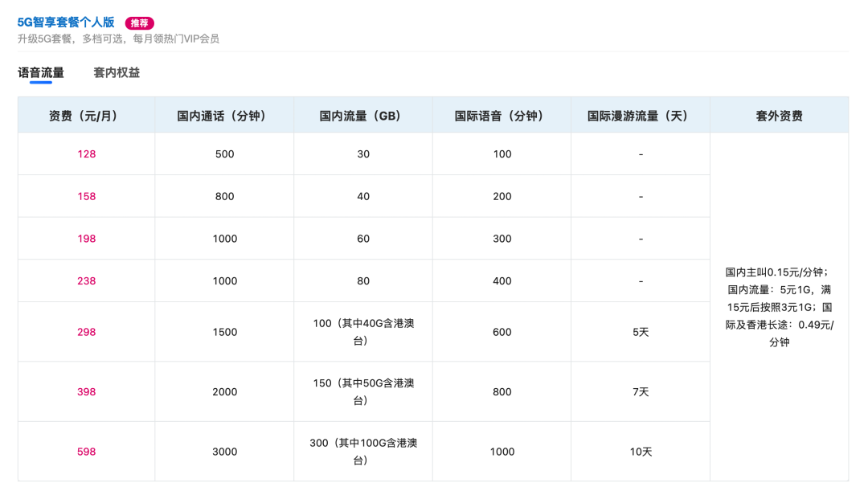Click the 10天 roaming cell for 598 plan
Image resolution: width=868 pixels, height=491 pixels.
pyautogui.click(x=640, y=451)
